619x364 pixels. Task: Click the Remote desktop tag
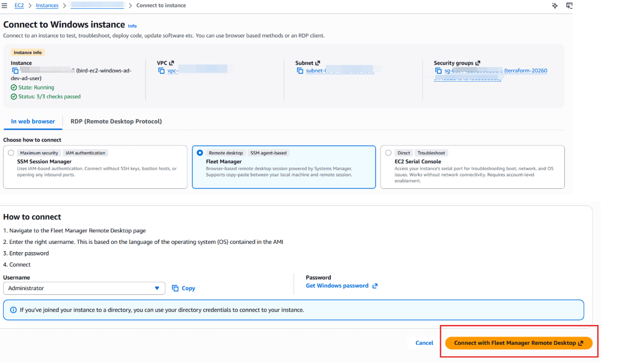[226, 153]
